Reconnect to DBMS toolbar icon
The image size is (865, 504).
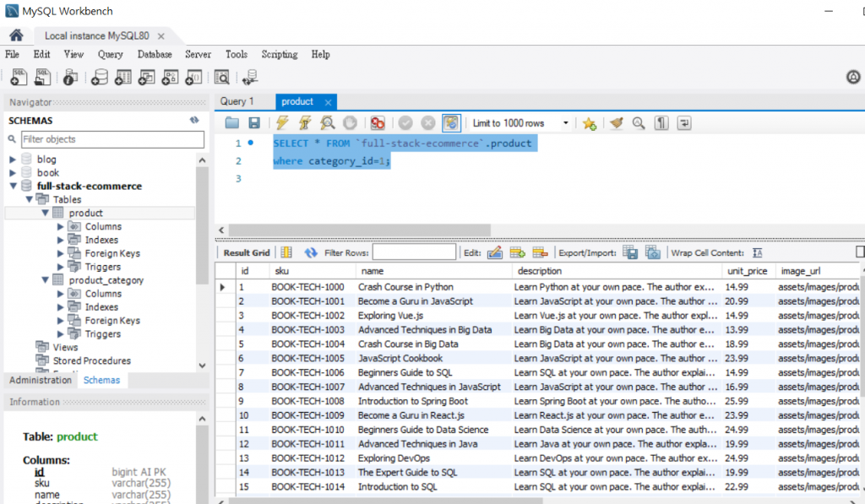click(250, 77)
